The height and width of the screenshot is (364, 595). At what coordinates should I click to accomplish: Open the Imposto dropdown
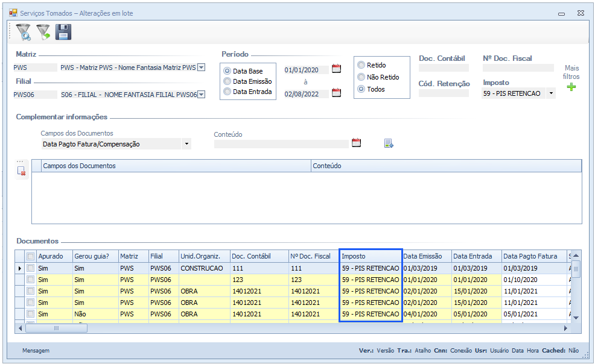click(x=551, y=93)
